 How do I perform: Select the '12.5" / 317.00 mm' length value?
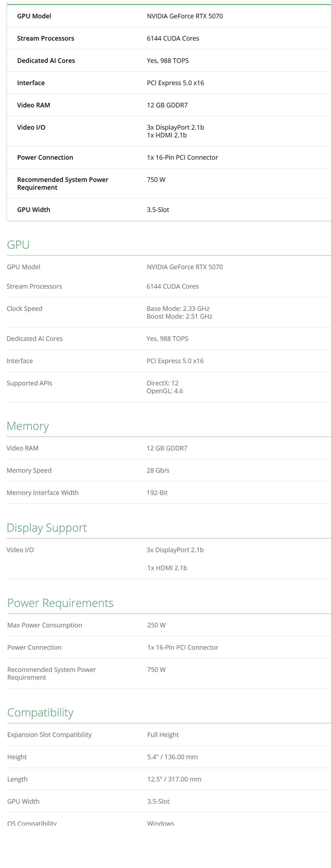click(174, 779)
